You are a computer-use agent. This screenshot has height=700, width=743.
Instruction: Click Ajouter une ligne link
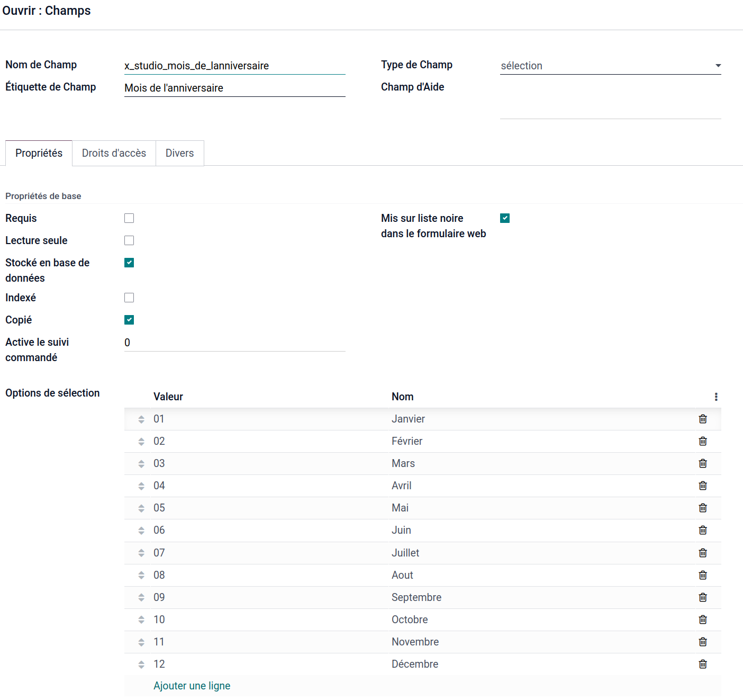[x=192, y=686]
